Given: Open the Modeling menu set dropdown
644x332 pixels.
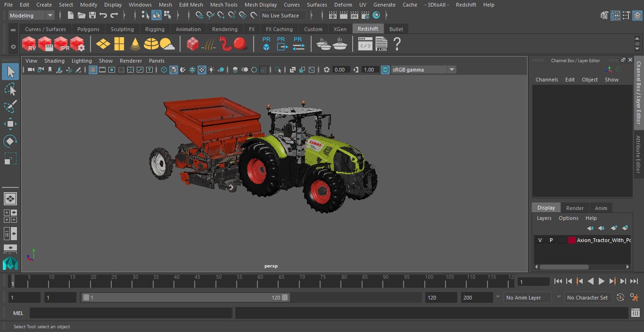Looking at the screenshot, I should (32, 16).
